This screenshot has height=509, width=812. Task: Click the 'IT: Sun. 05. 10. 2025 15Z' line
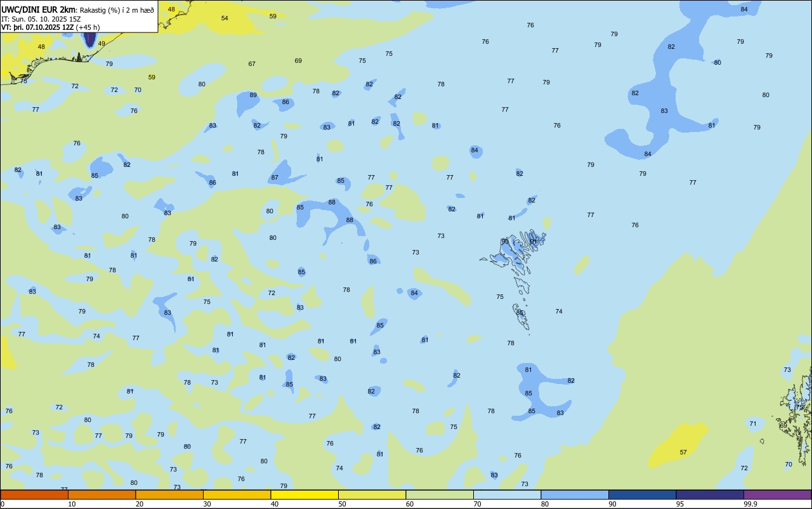click(x=41, y=19)
